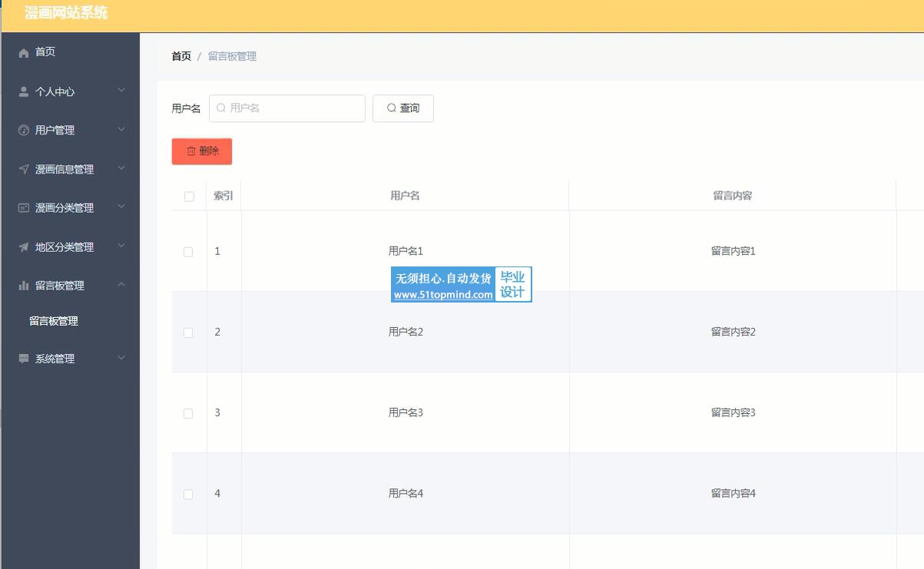Click the 用户名 column header
This screenshot has height=569, width=924.
tap(405, 196)
